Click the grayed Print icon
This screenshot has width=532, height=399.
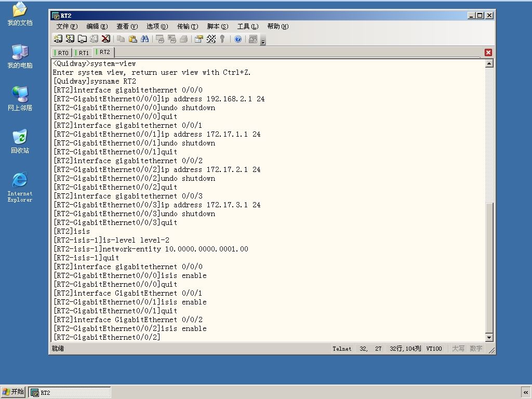(x=183, y=39)
